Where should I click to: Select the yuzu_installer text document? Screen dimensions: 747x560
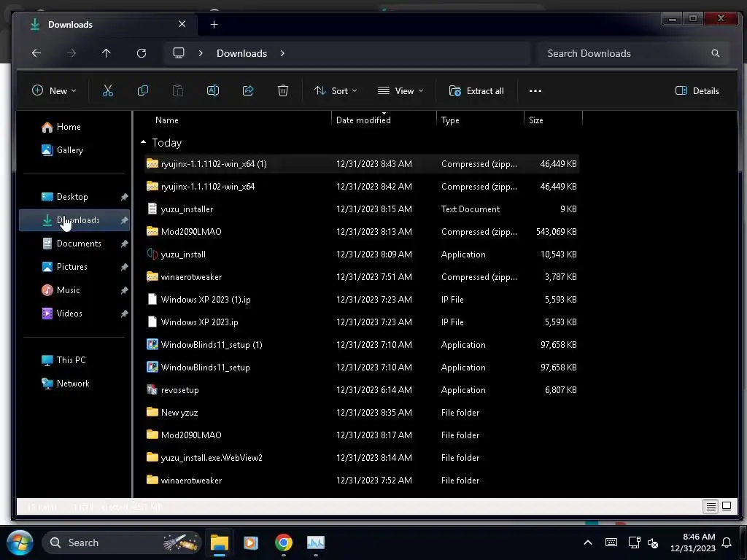(x=362, y=209)
